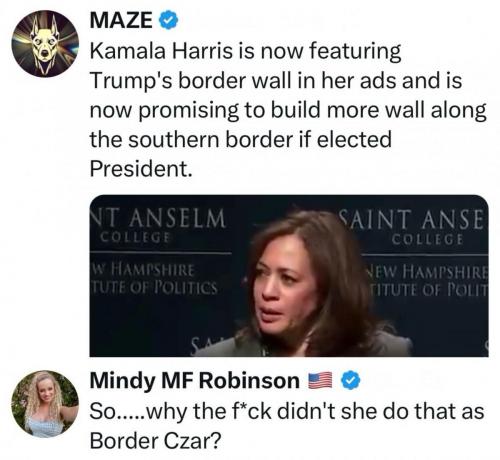
Task: Click the left 'NT ANSELM COLLEGE' backdrop sign
Action: (x=159, y=225)
